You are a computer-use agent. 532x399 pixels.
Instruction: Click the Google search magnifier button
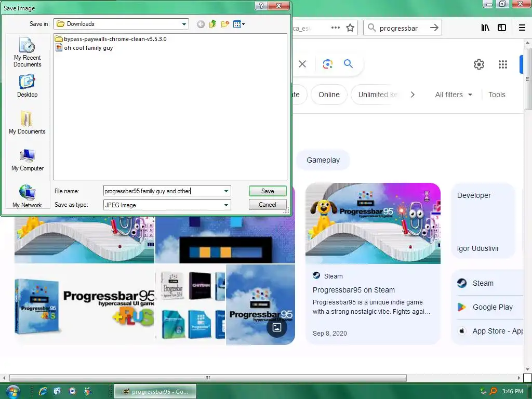348,63
